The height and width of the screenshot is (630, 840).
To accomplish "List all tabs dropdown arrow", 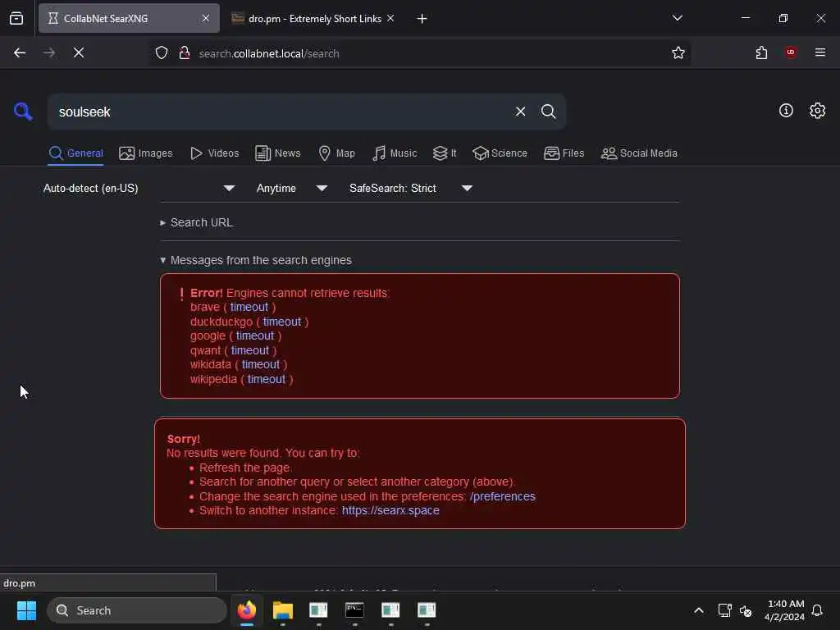I will tap(677, 18).
